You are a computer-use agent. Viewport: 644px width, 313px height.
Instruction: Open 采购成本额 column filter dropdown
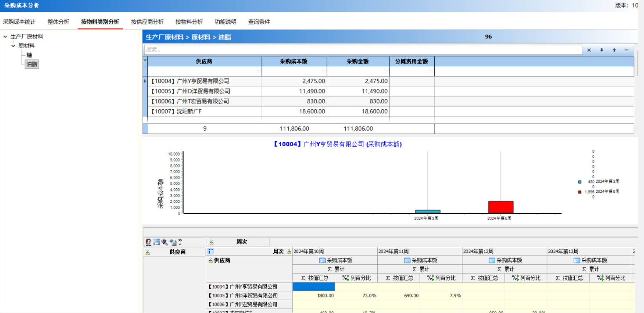click(324, 71)
